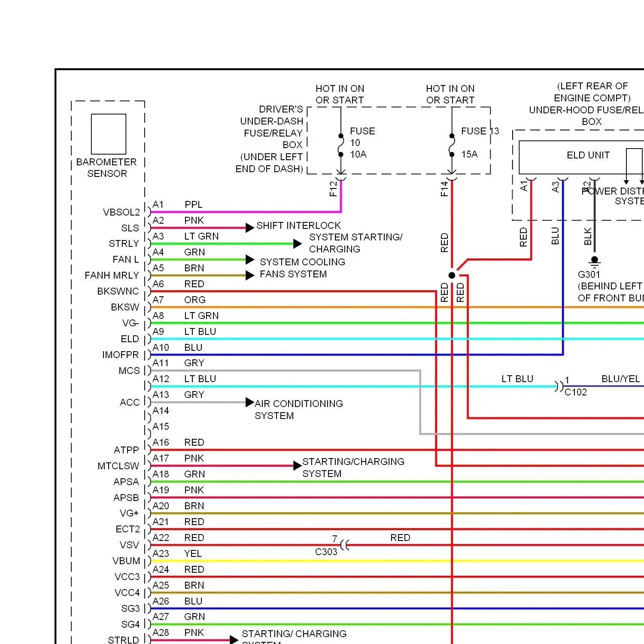Select the A6 RED wire label
This screenshot has width=644, height=644.
tap(178, 284)
